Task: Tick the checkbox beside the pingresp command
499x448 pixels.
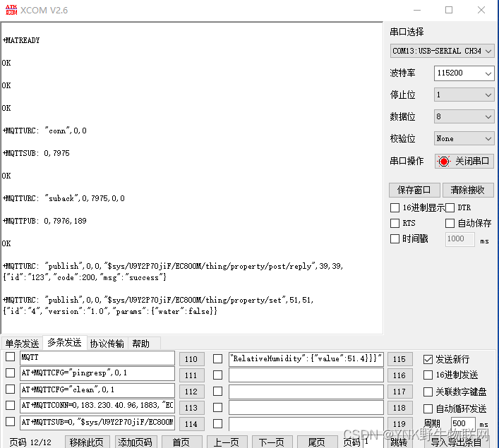Action: [10, 373]
